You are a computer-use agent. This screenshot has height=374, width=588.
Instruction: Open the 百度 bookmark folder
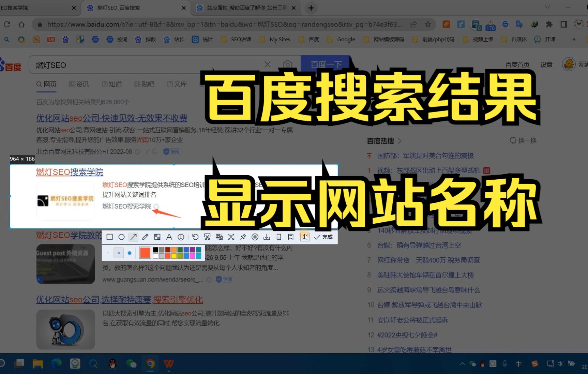click(309, 40)
